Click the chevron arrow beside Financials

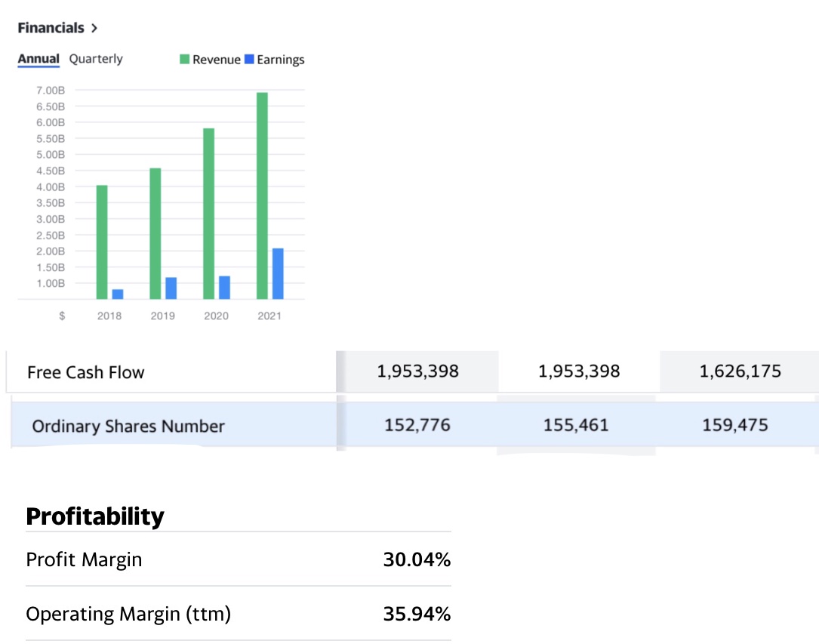(x=94, y=28)
